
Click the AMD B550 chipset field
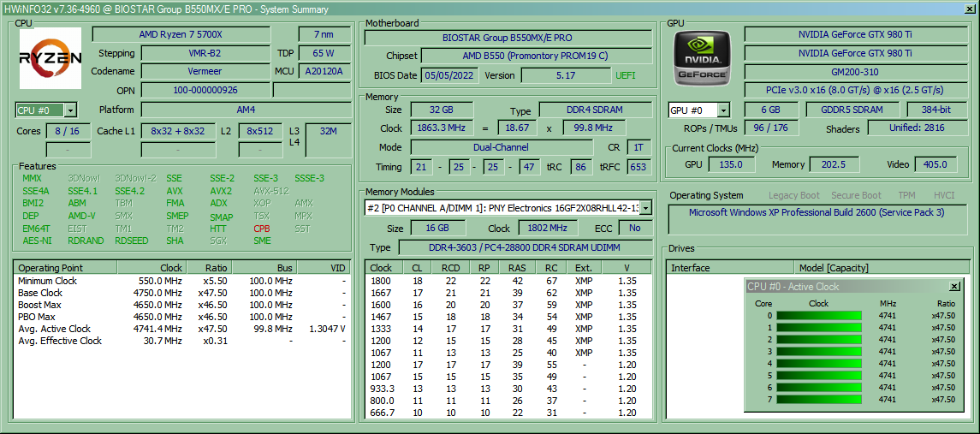(535, 56)
